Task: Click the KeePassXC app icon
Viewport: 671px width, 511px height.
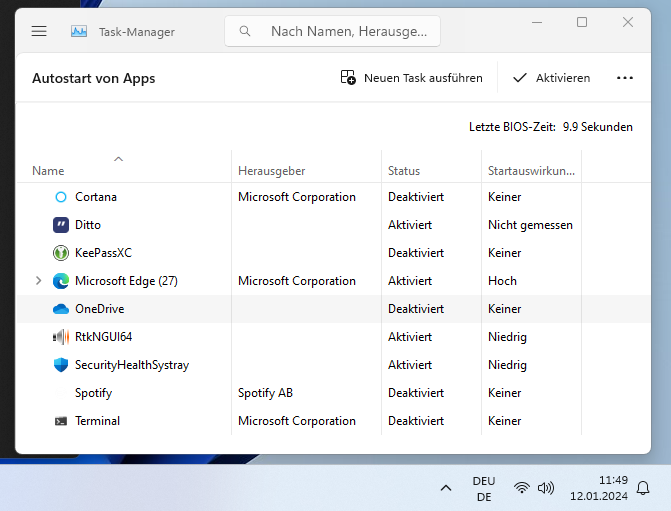Action: click(61, 253)
